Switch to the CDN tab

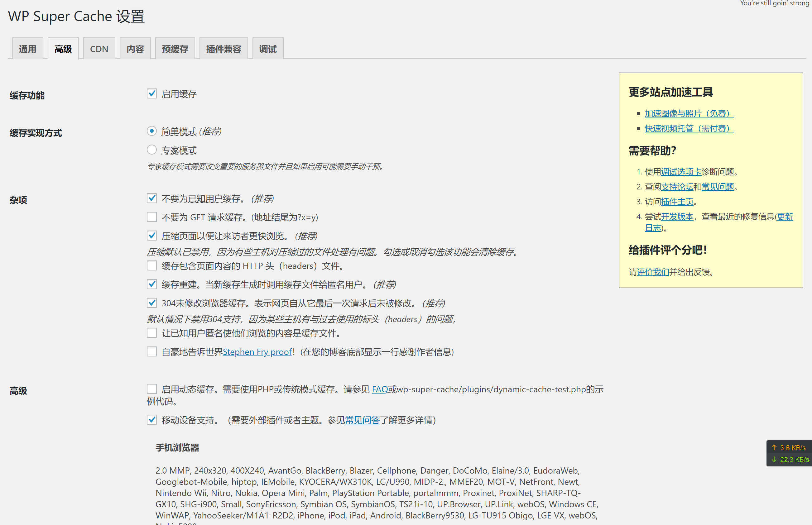pos(99,49)
